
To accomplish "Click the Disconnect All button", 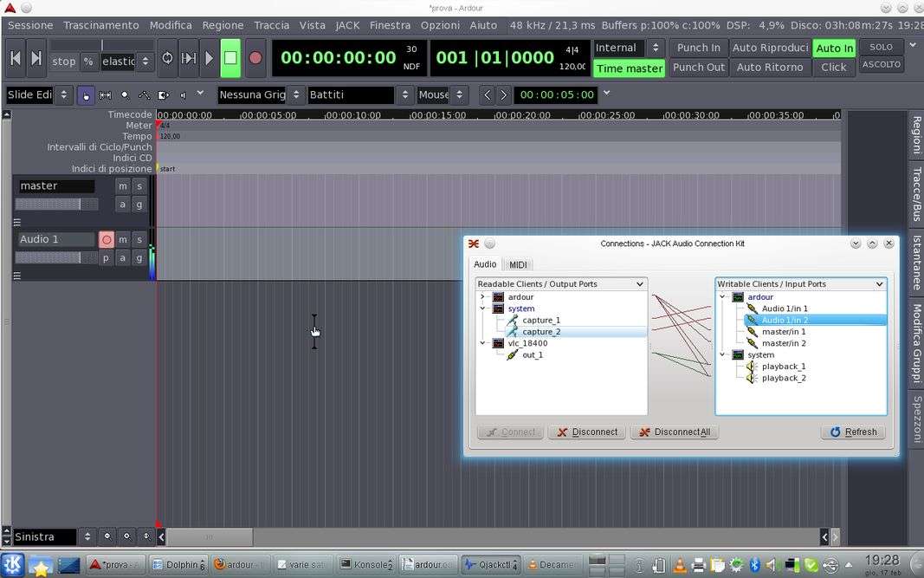I will point(675,432).
